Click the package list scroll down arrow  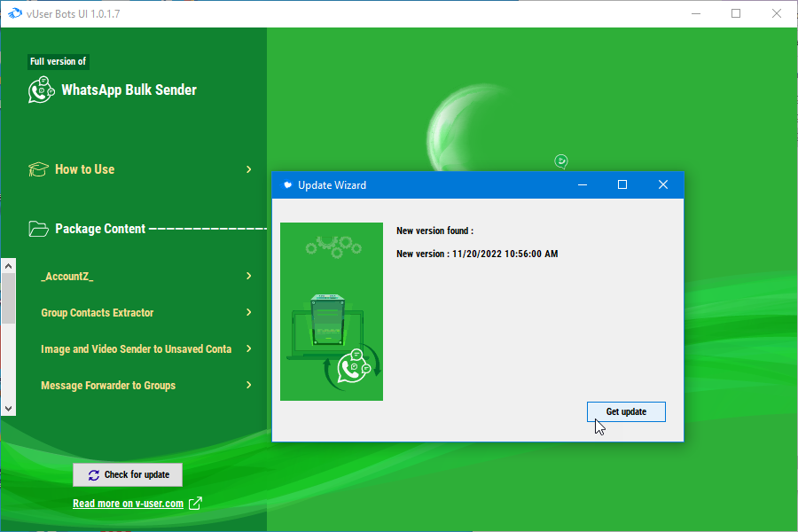(x=8, y=408)
